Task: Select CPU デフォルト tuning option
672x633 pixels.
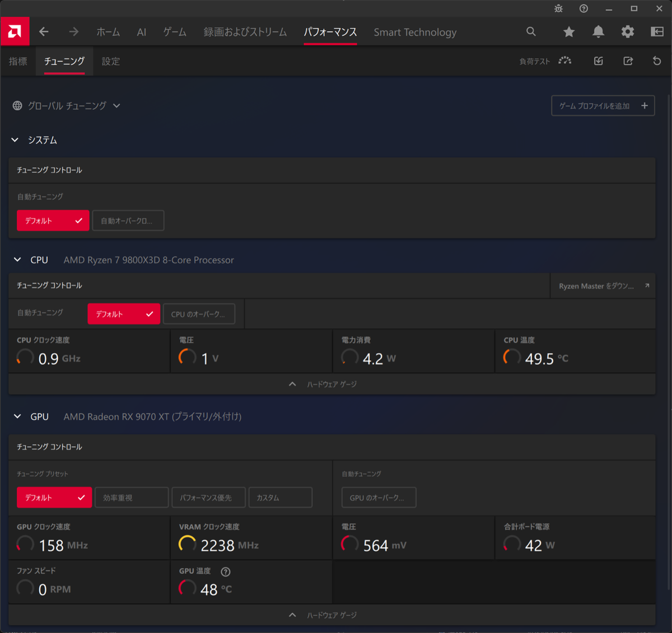Action: pos(124,314)
